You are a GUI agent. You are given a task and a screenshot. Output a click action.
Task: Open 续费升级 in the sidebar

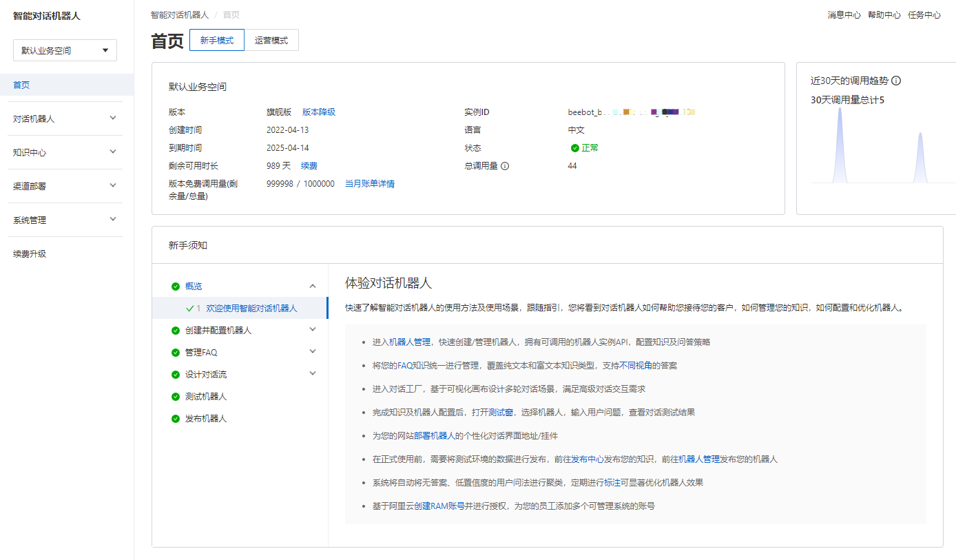coord(30,254)
